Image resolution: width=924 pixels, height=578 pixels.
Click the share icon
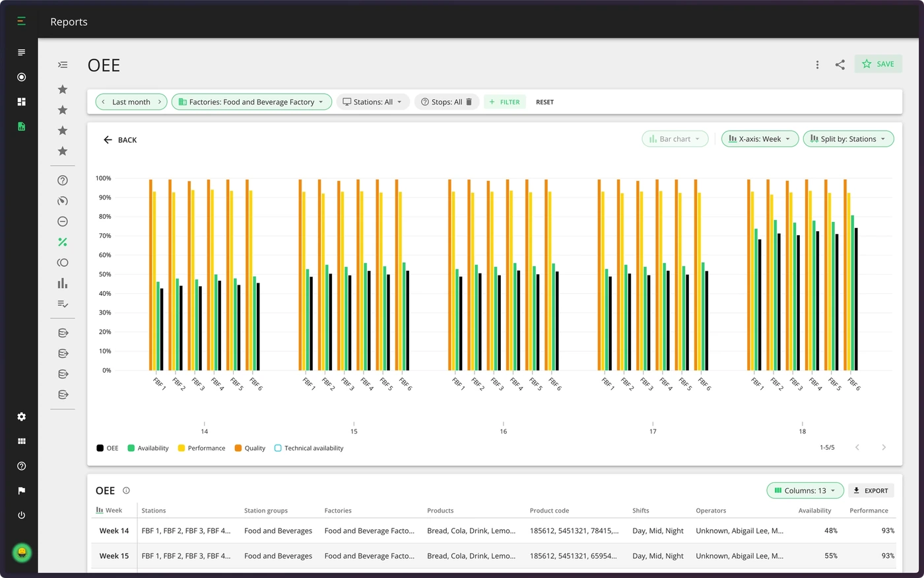click(840, 65)
